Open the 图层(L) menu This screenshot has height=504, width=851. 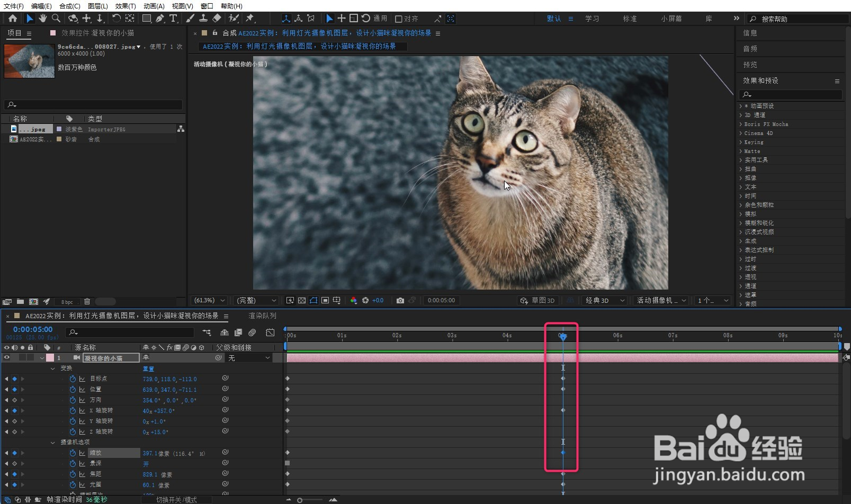pyautogui.click(x=98, y=6)
